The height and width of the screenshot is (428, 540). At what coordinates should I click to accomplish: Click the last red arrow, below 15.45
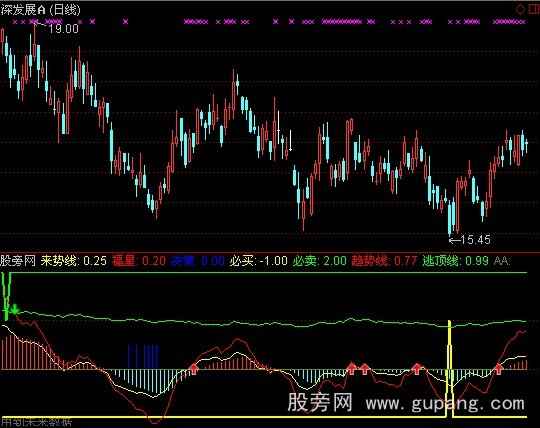499,368
